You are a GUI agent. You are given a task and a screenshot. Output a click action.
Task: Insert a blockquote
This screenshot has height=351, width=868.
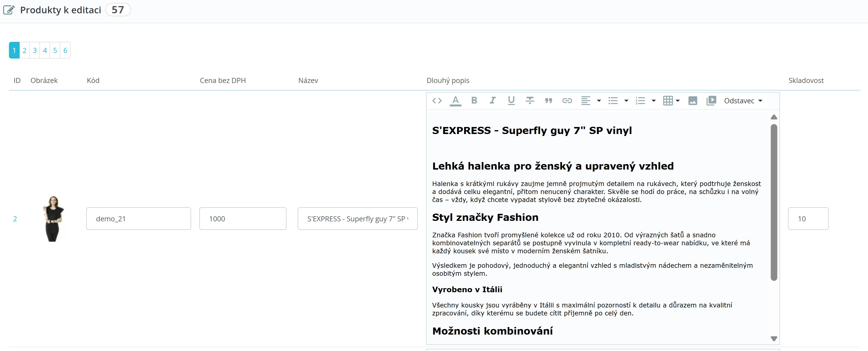(548, 101)
